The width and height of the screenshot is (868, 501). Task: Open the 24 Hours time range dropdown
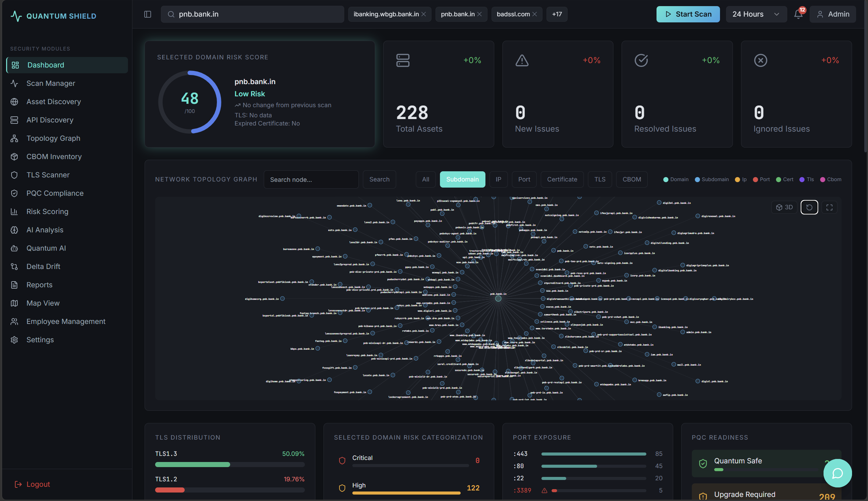click(x=756, y=14)
